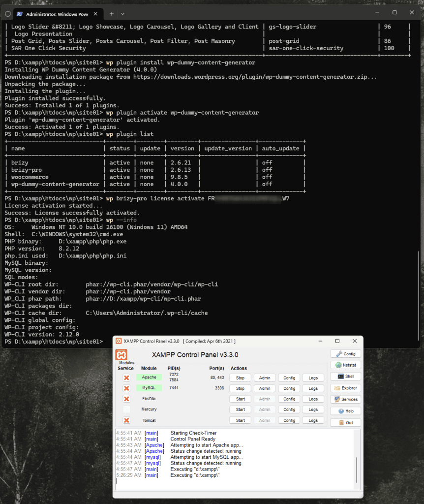Click the XAMPP log scrollbar
This screenshot has height=504, width=424.
click(x=357, y=470)
